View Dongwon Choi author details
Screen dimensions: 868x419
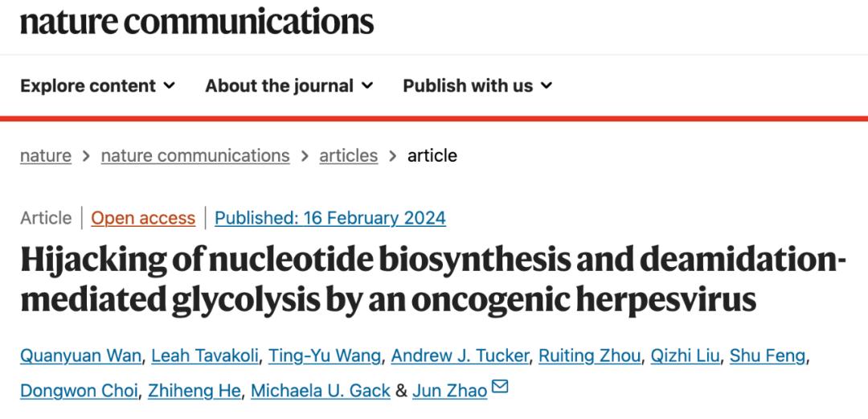click(x=80, y=391)
